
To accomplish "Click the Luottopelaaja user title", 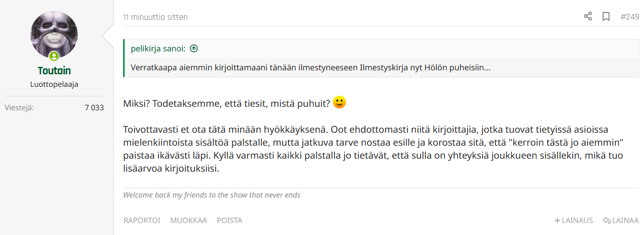I will (x=54, y=84).
